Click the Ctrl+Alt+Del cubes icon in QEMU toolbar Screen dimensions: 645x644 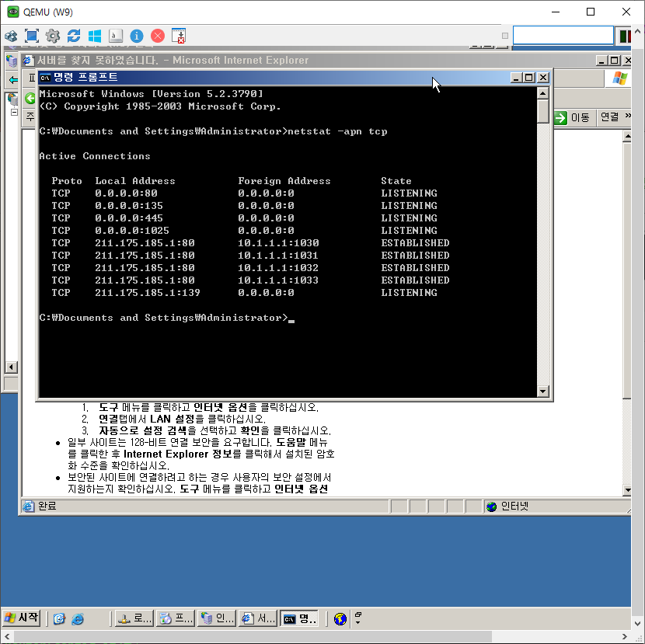click(11, 37)
